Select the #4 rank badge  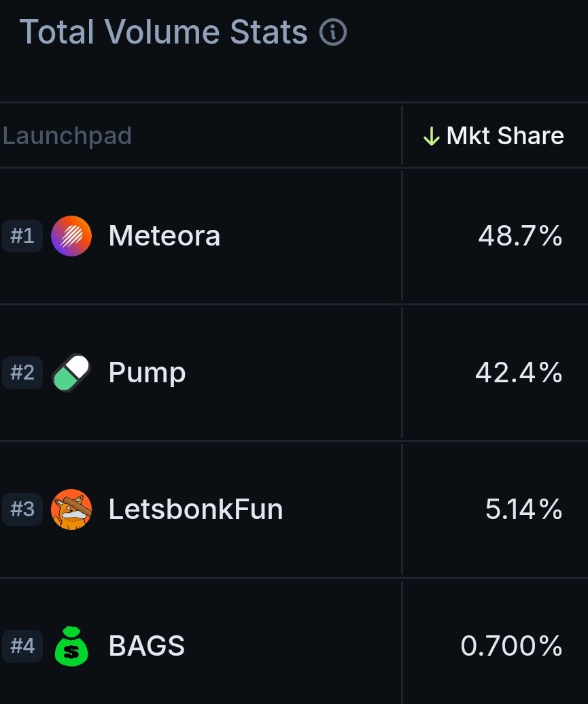tap(22, 646)
